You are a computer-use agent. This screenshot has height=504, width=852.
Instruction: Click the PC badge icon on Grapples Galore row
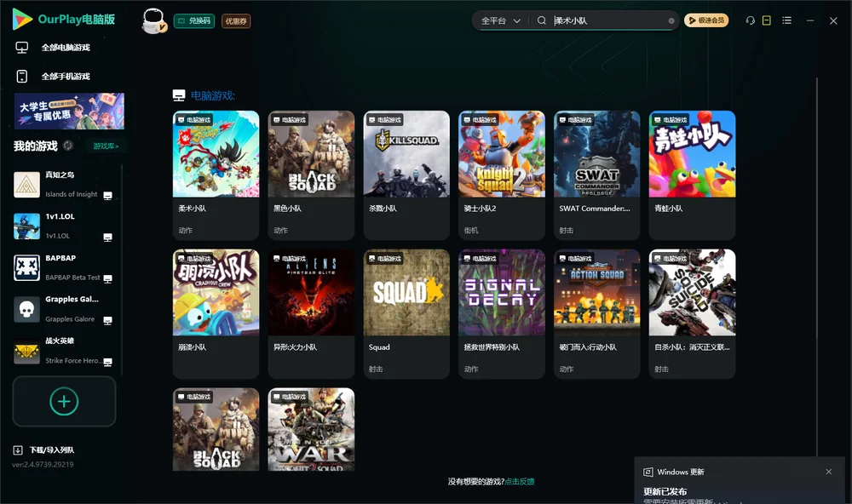pyautogui.click(x=107, y=320)
